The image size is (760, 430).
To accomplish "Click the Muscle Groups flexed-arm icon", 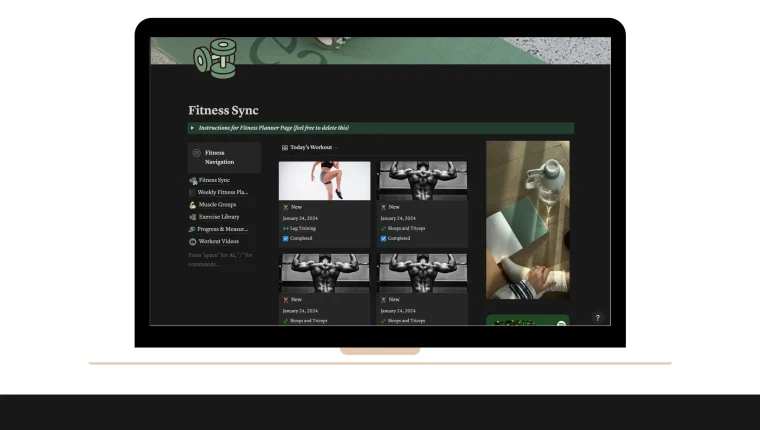I will 192,204.
